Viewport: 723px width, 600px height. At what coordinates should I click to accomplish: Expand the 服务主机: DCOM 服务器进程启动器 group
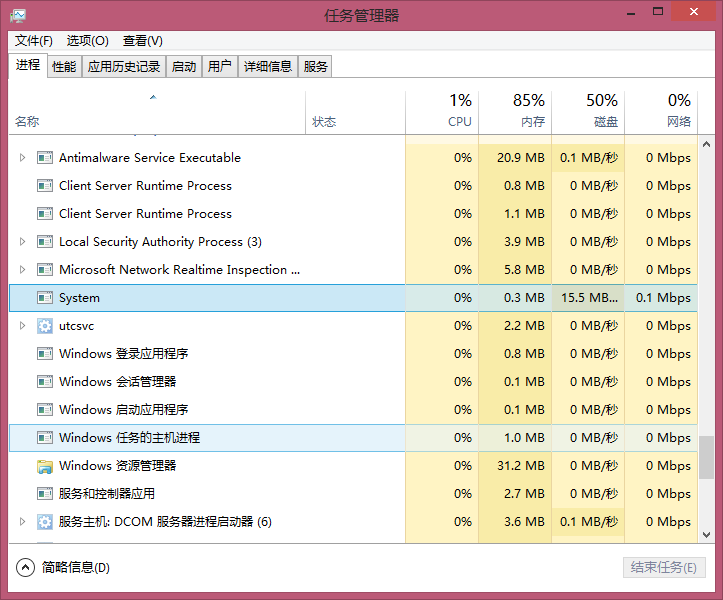pos(22,522)
